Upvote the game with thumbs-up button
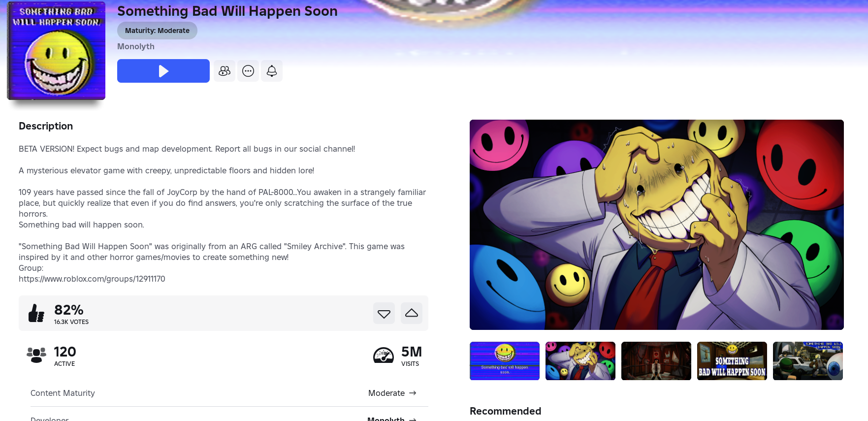This screenshot has height=421, width=868. (x=412, y=313)
